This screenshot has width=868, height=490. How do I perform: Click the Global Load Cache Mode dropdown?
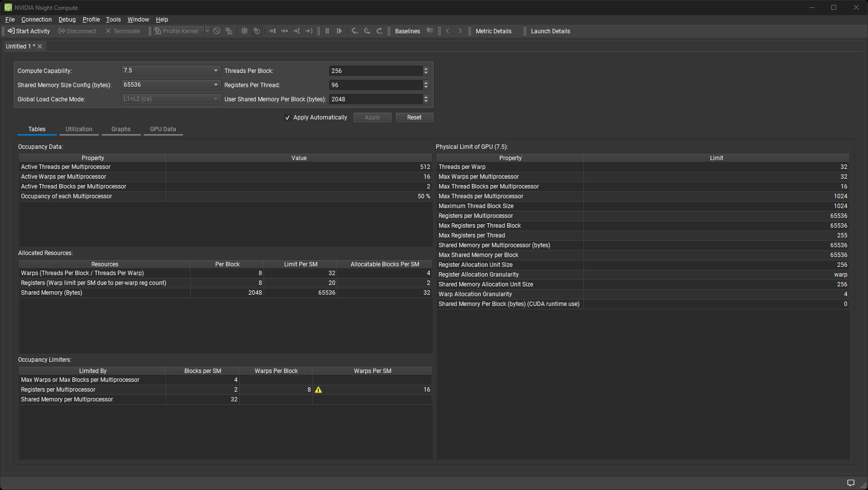(171, 99)
